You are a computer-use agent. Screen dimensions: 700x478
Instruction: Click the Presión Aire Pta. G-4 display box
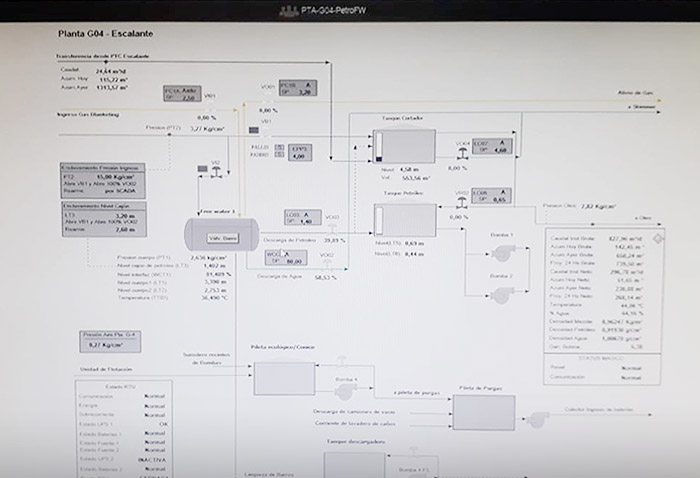point(110,342)
